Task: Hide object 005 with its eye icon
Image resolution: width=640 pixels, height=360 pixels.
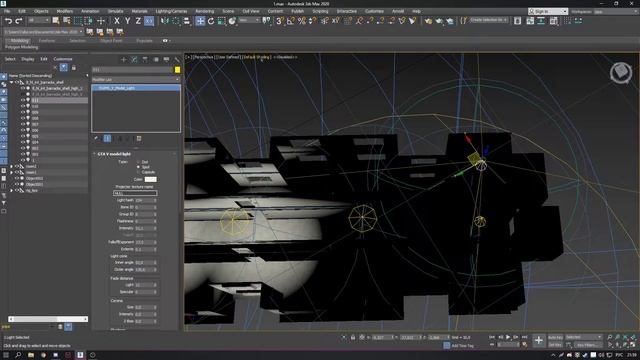Action: [x=23, y=136]
